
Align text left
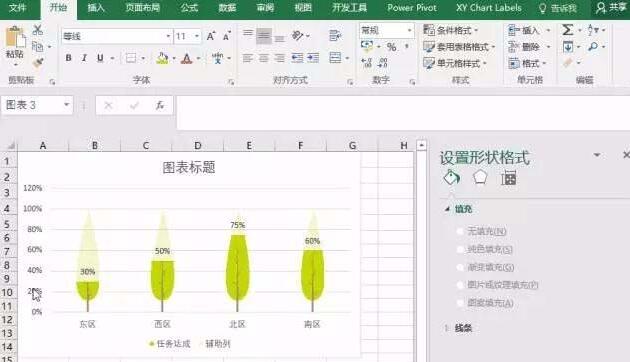[248, 58]
